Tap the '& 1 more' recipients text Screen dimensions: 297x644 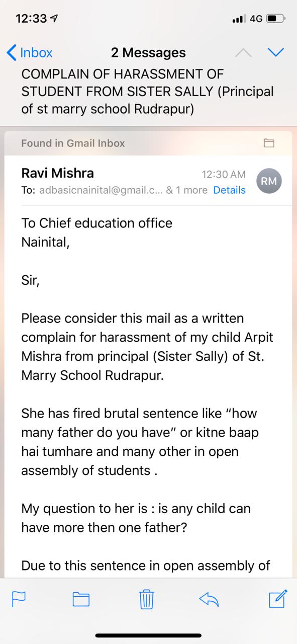pyautogui.click(x=186, y=190)
